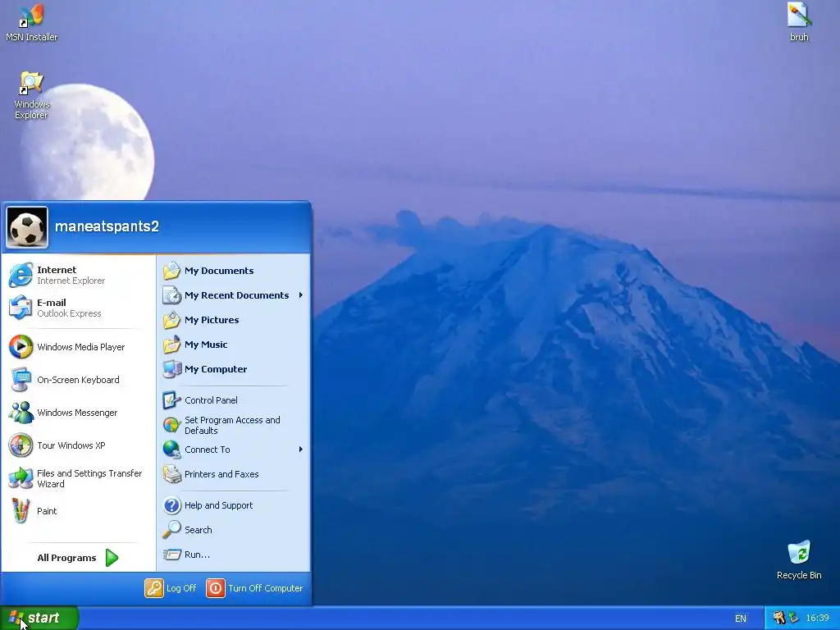Start Windows Messenger from its icon
840x630 pixels.
21,413
